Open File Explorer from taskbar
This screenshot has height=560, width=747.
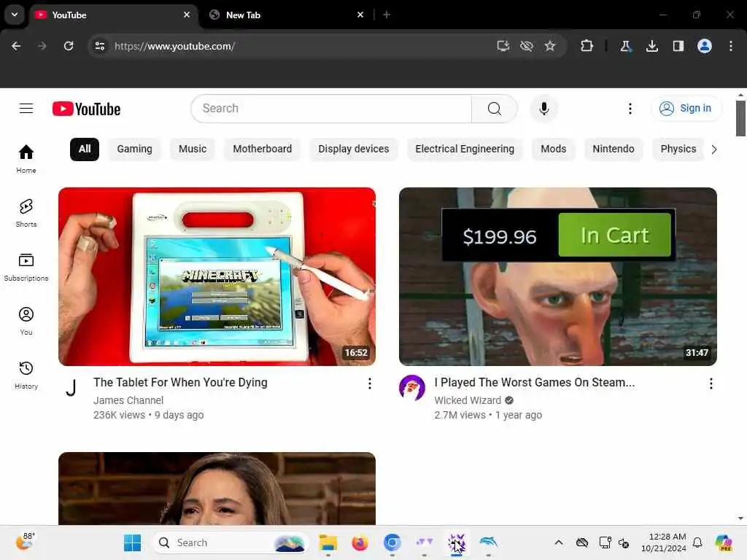click(328, 542)
